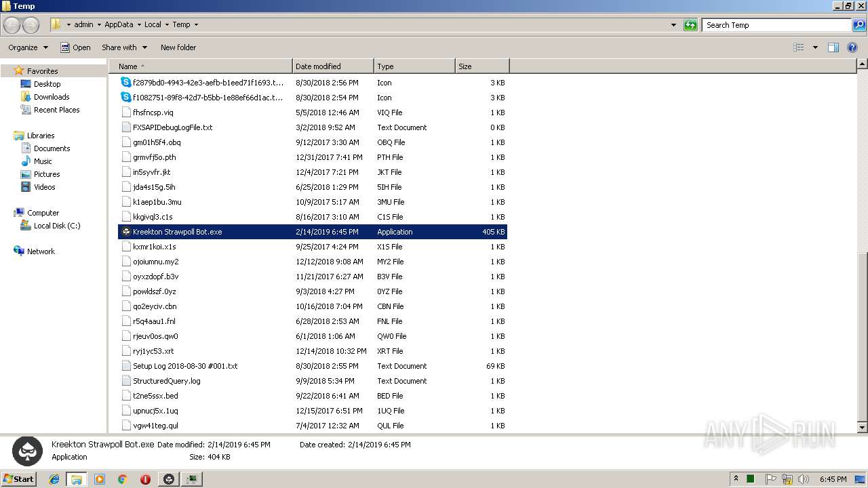Select Setup Log 2018-08-30 #001.txt

[x=313, y=366]
